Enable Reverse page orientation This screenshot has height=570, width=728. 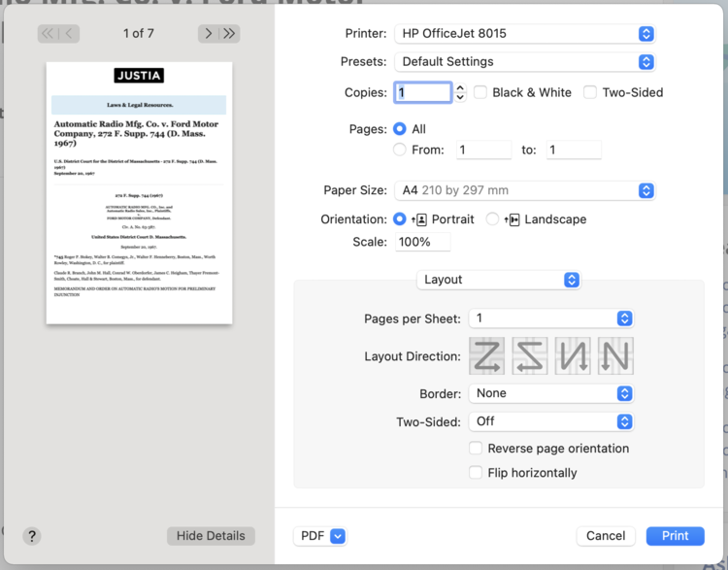(x=476, y=449)
